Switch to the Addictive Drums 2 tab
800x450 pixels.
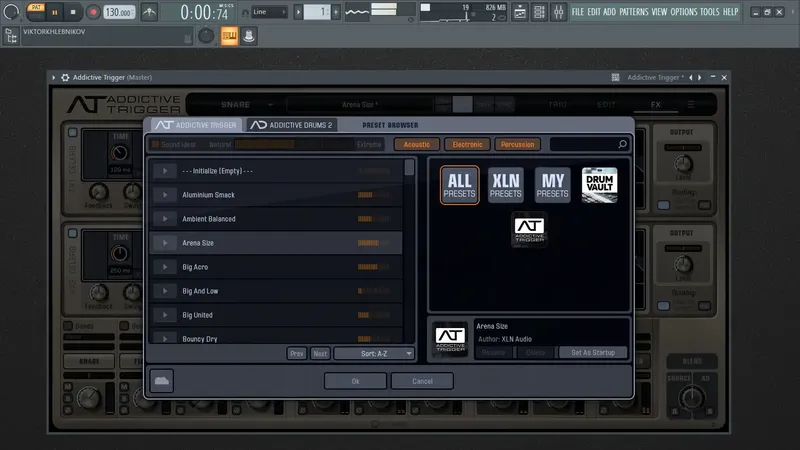coord(292,125)
